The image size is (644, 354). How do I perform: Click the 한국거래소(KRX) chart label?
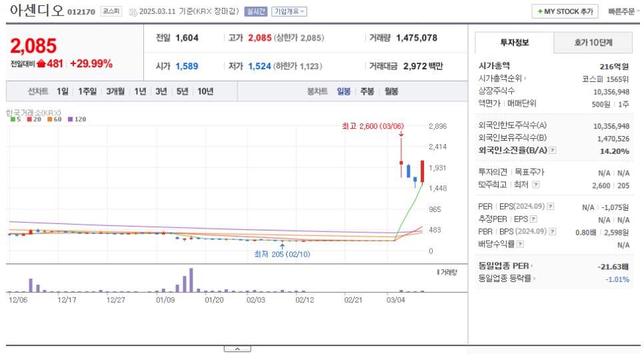pyautogui.click(x=33, y=113)
